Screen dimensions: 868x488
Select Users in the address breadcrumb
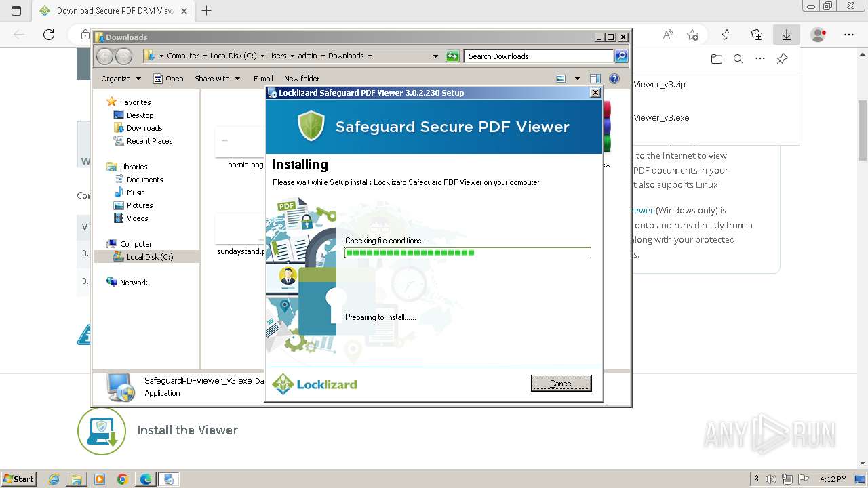(277, 56)
